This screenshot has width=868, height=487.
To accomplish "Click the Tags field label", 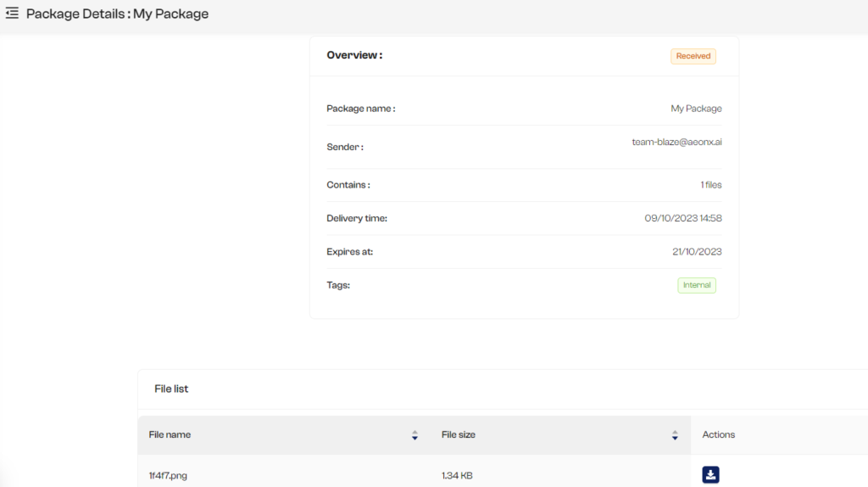I will click(x=338, y=285).
